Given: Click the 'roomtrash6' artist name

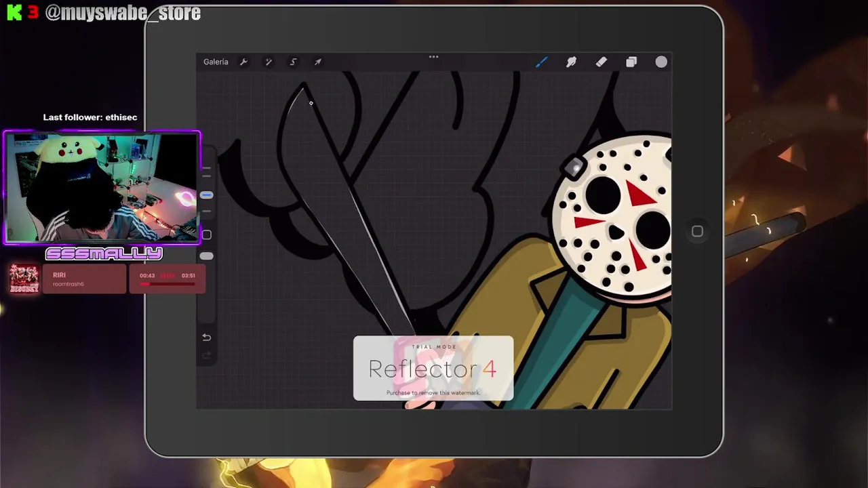Looking at the screenshot, I should tap(68, 284).
